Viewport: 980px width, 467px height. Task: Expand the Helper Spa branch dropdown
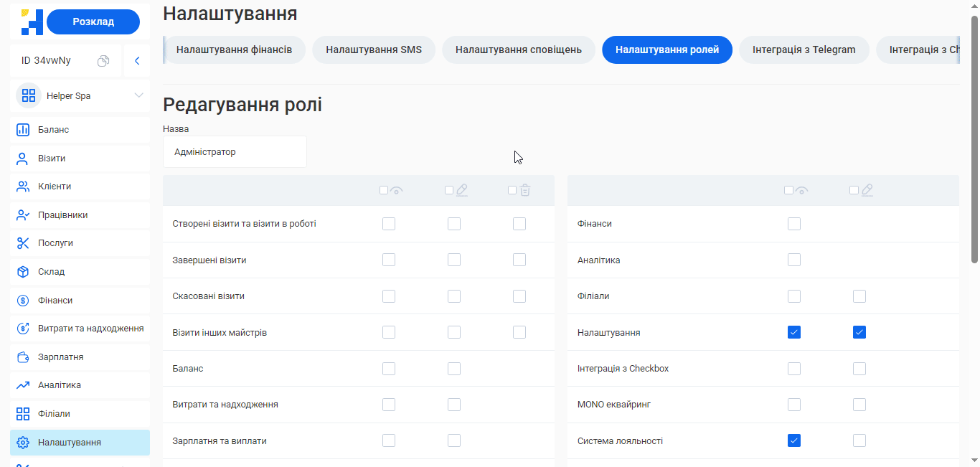pos(138,95)
